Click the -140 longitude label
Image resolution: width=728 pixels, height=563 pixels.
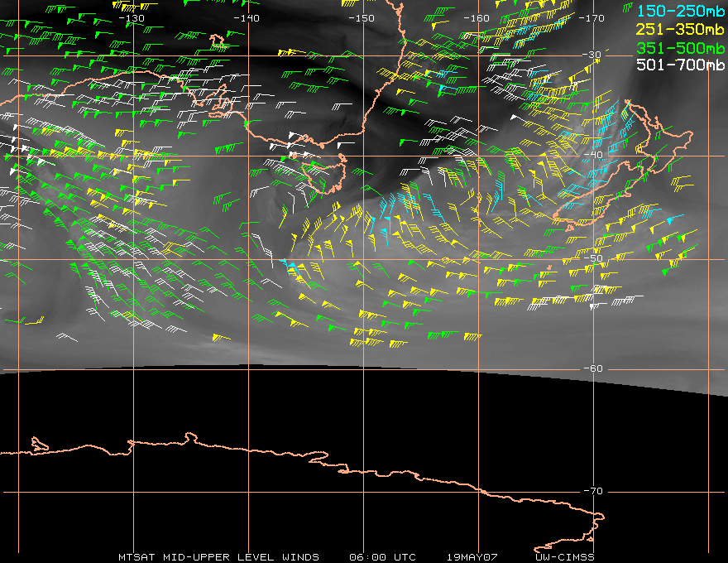point(246,18)
